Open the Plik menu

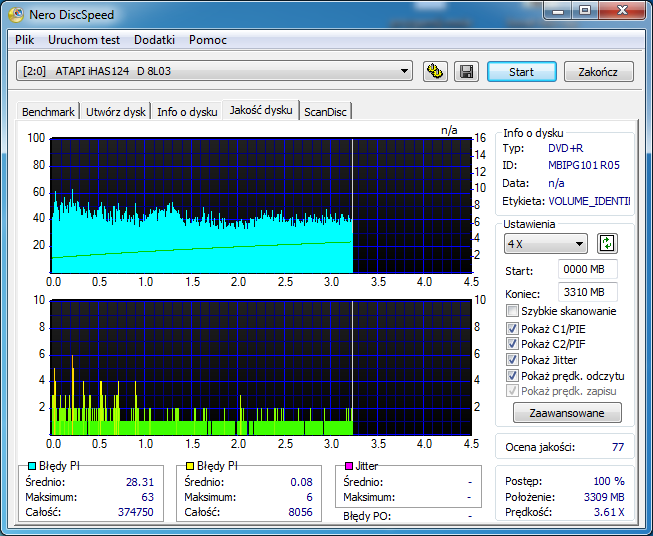click(25, 40)
